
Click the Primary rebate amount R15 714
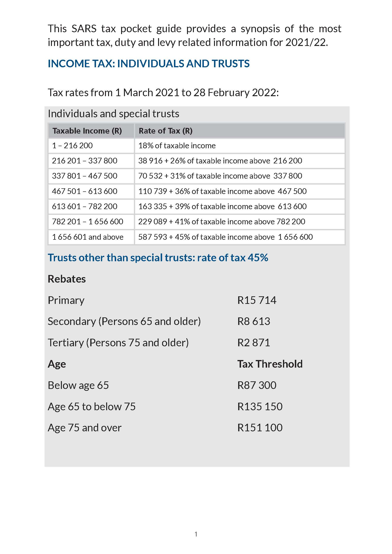tap(257, 300)
